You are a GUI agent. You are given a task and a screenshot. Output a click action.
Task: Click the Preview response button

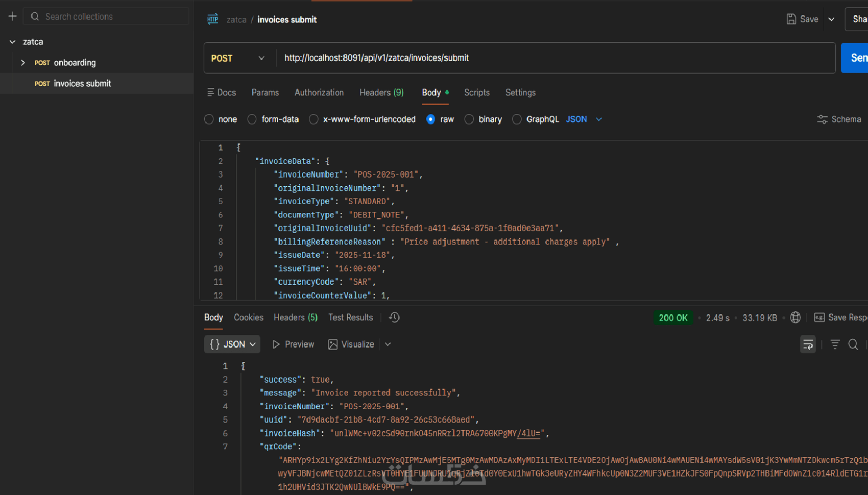(x=293, y=344)
